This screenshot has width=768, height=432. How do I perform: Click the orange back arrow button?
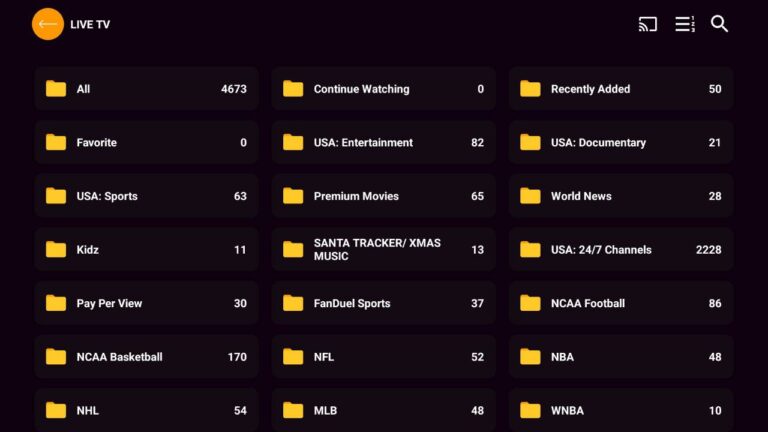(x=47, y=24)
